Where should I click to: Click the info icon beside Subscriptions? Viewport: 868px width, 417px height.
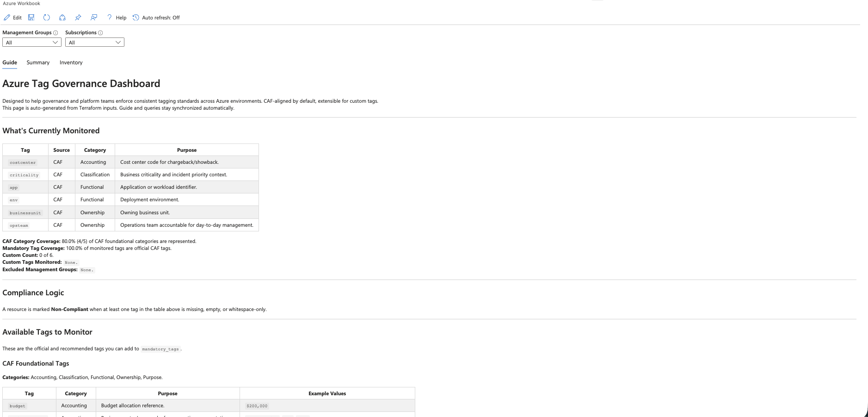(100, 33)
